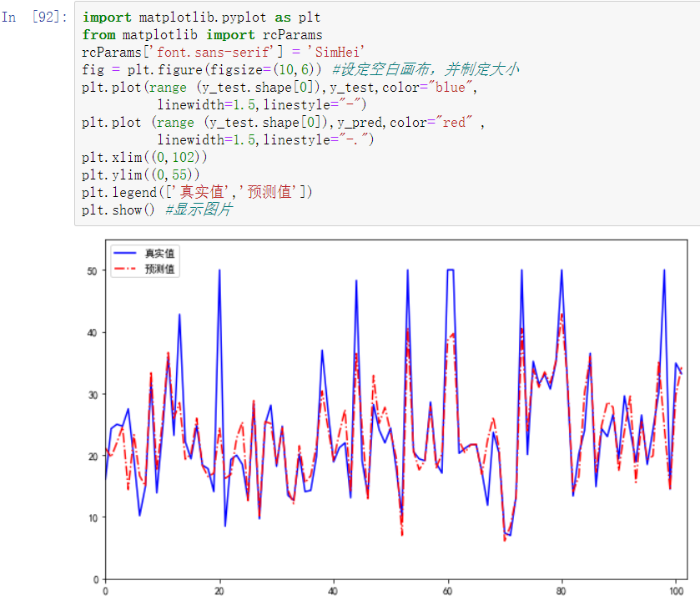Click the linestyle="-." code line
700x606 pixels.
[265, 139]
